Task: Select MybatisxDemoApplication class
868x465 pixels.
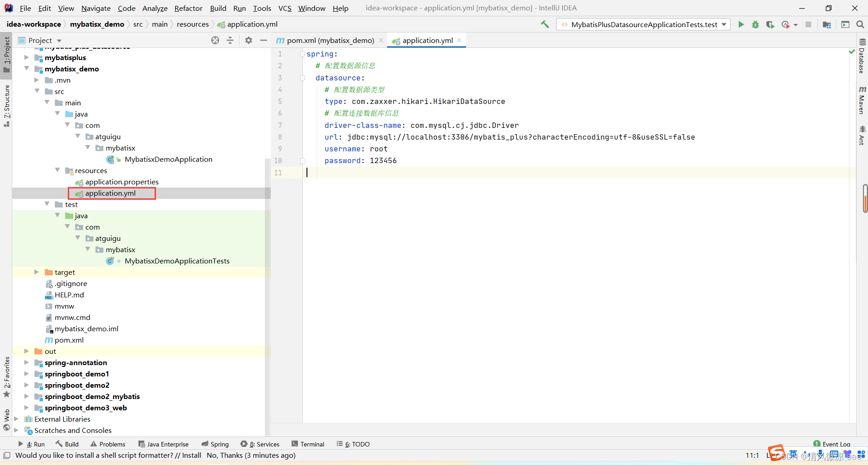Action: [x=168, y=159]
